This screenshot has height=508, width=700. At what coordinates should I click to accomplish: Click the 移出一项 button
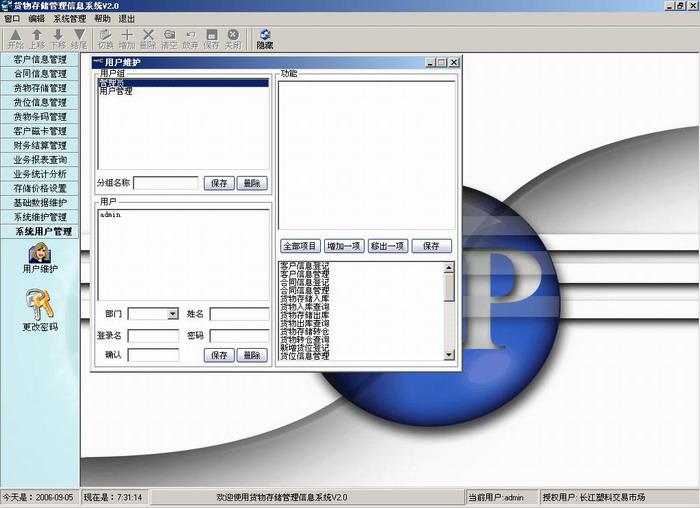coord(387,246)
